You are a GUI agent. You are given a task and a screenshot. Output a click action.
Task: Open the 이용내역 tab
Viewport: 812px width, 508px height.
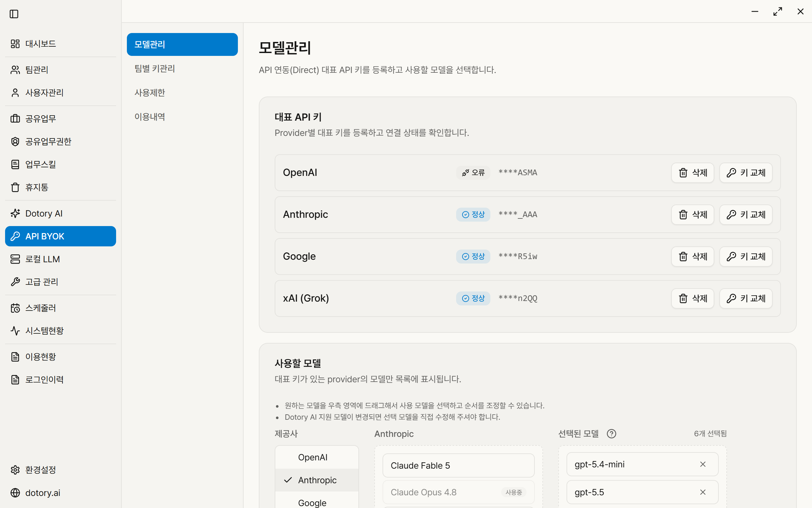pyautogui.click(x=182, y=117)
